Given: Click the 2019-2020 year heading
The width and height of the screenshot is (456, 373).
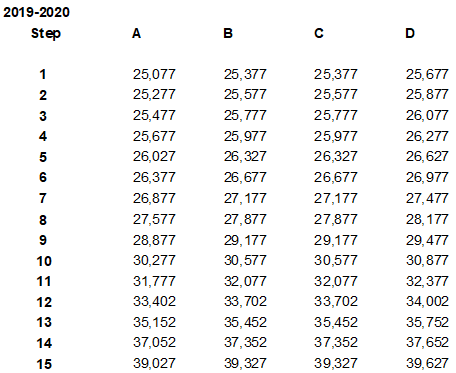Looking at the screenshot, I should coord(36,12).
